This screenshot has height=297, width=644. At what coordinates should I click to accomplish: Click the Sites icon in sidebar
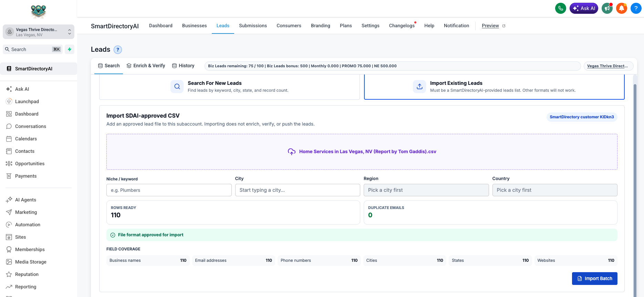[x=9, y=237]
